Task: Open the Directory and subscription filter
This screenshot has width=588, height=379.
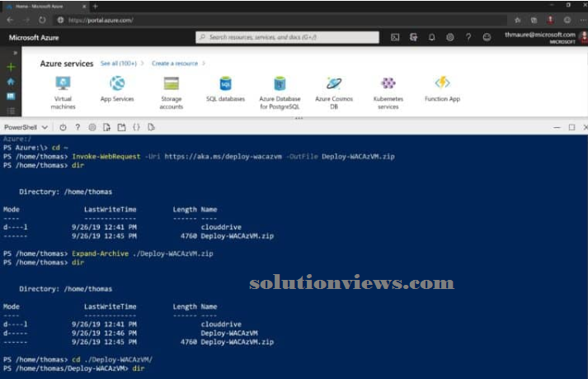Action: (413, 37)
